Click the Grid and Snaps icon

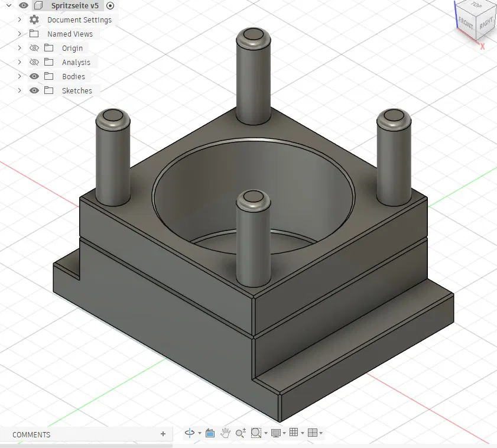294,433
